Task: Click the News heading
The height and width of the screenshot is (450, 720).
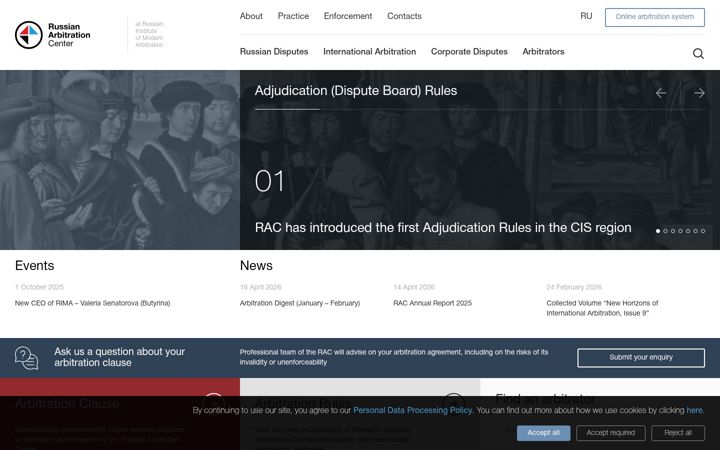Action: (x=256, y=266)
